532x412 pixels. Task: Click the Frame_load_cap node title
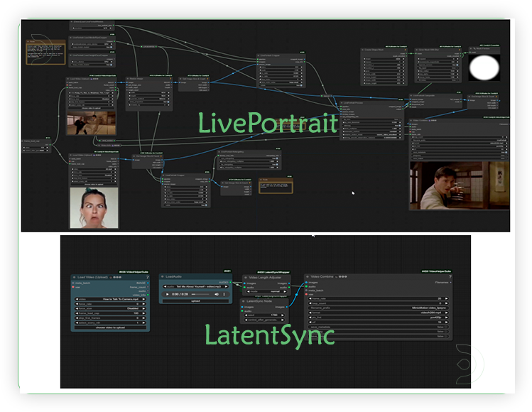[x=31, y=141]
